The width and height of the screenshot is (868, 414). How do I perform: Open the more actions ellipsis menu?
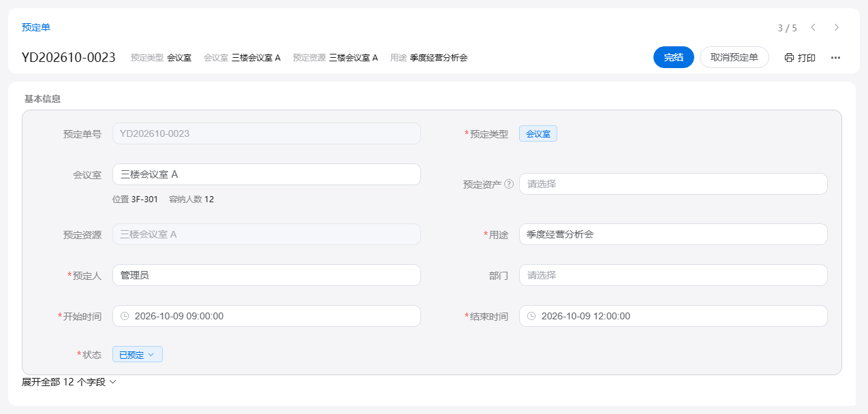point(835,58)
